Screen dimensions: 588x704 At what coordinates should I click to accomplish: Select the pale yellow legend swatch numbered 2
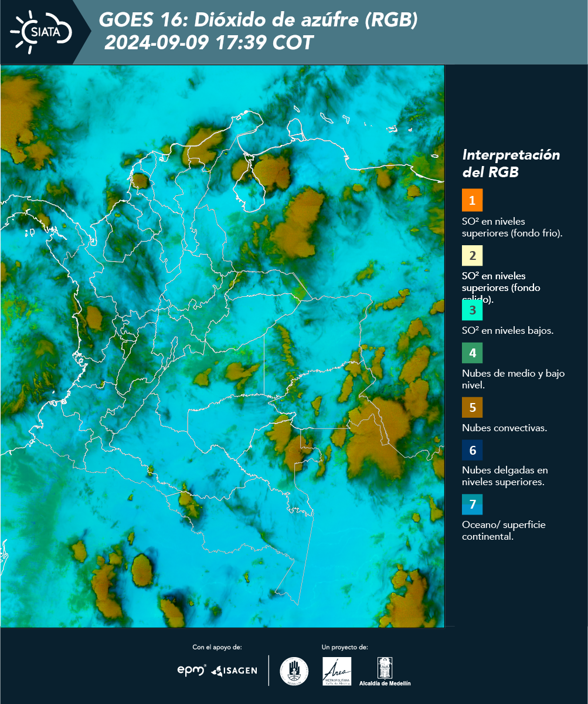click(472, 255)
